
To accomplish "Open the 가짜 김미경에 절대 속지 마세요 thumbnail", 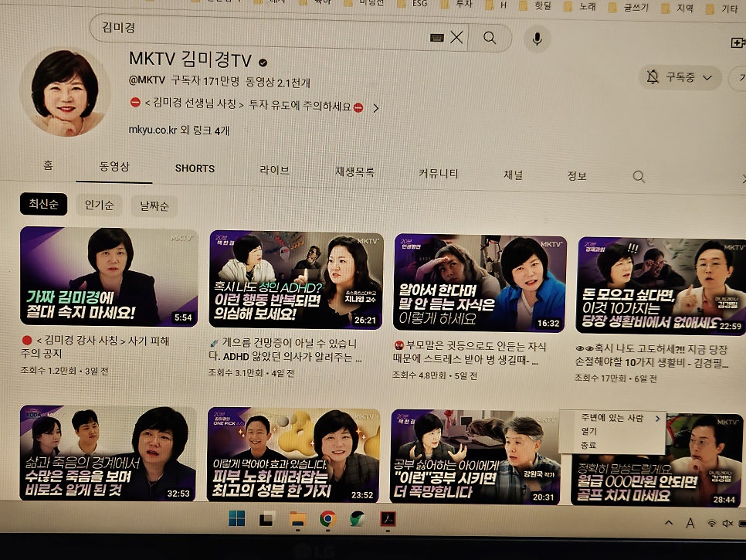I will [x=108, y=277].
